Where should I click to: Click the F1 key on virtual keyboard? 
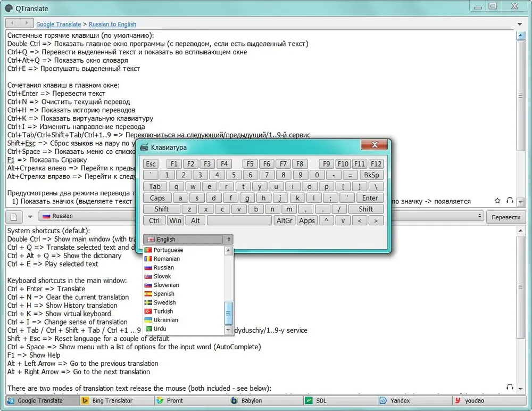pyautogui.click(x=174, y=164)
